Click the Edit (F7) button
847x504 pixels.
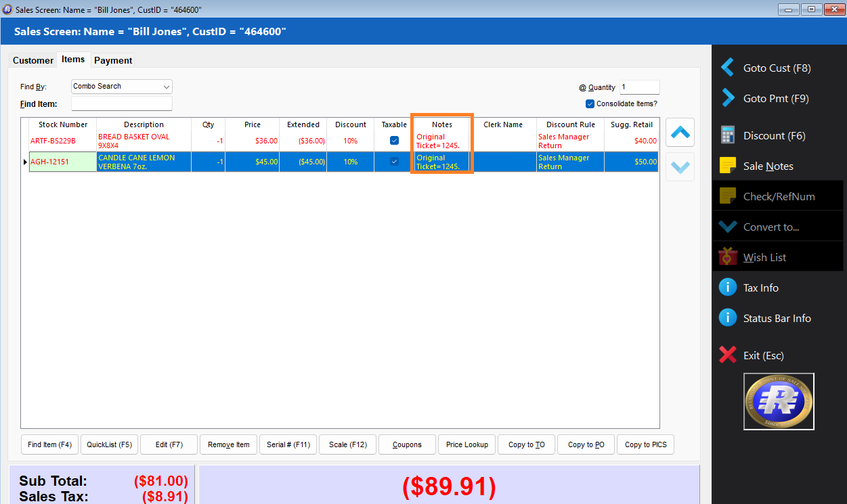[x=169, y=444]
